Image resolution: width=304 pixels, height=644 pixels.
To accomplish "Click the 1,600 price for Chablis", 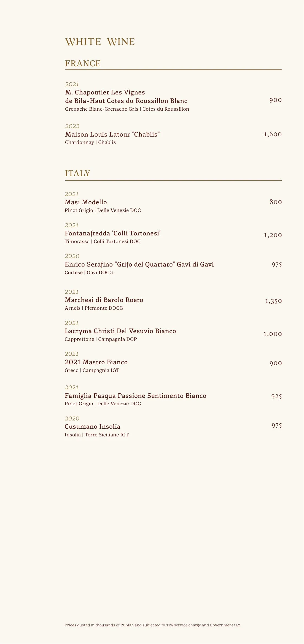I will (273, 134).
